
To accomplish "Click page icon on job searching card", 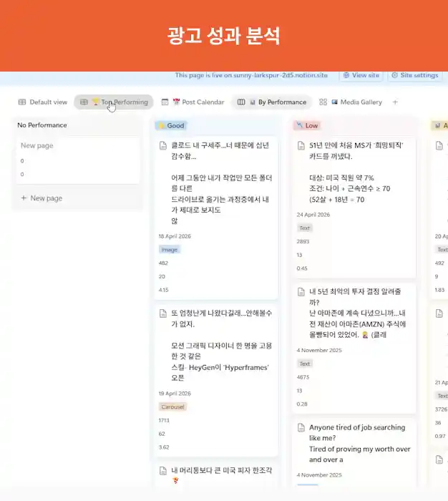I will 301,428.
